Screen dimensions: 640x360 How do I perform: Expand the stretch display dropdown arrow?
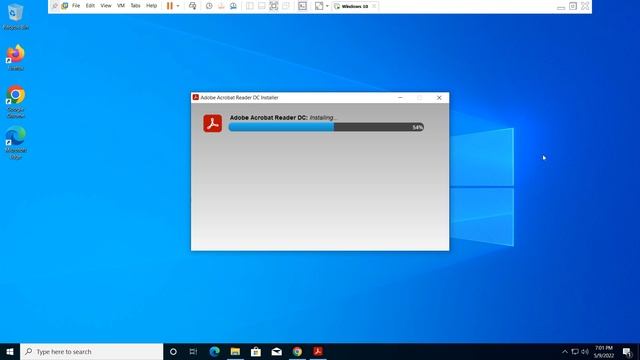[327, 6]
